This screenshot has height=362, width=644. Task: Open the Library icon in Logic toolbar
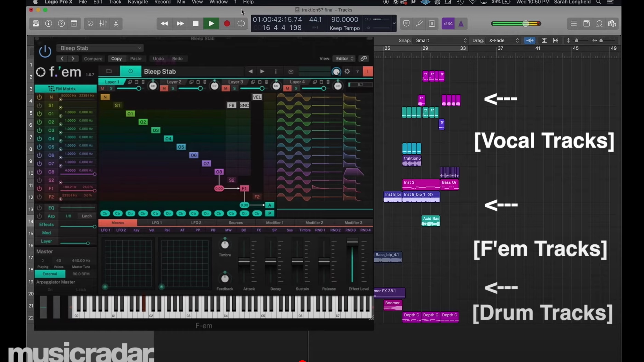point(36,23)
